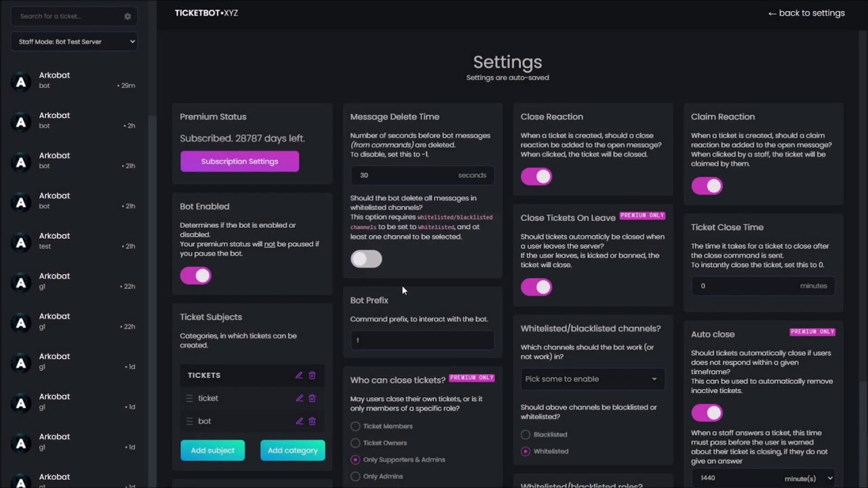Screen dimensions: 868x488
Task: Open 'Pick some to enable' channels dropdown
Action: (x=592, y=379)
